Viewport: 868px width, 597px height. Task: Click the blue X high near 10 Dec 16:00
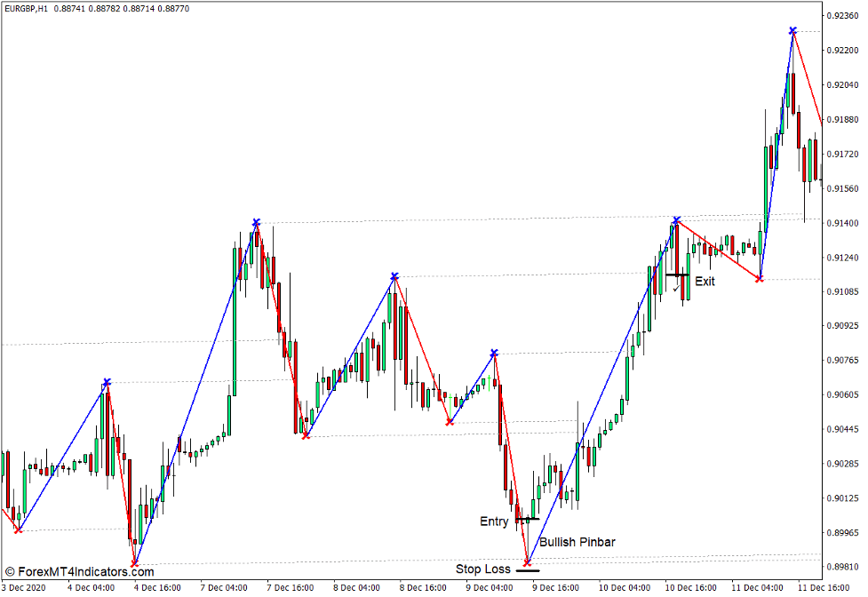pos(677,219)
